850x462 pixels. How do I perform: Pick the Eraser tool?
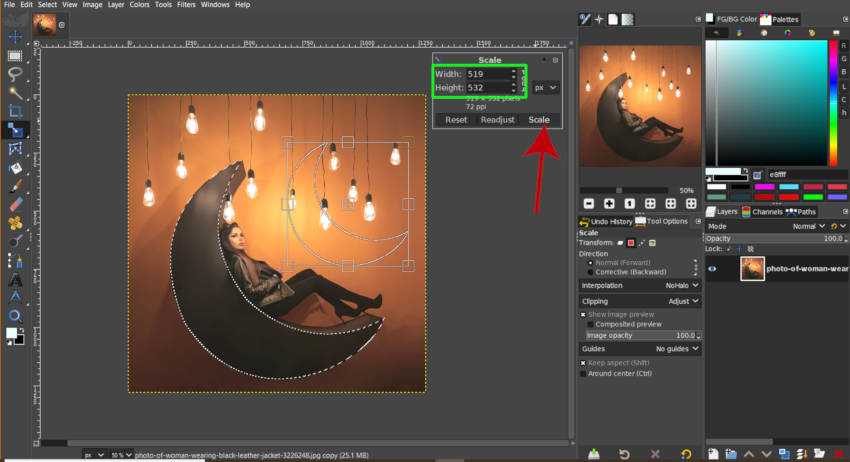click(15, 204)
